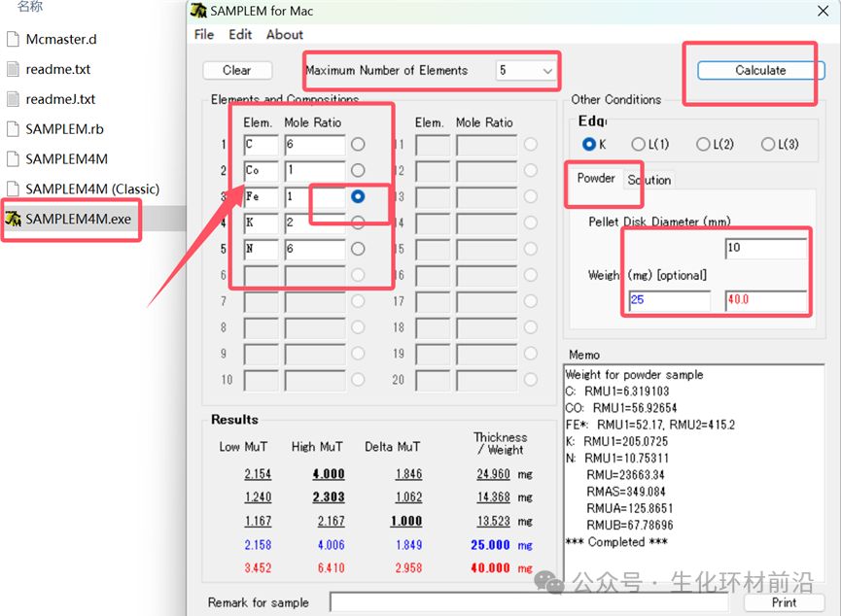Click Delta MuT result value 1.000

pos(406,521)
